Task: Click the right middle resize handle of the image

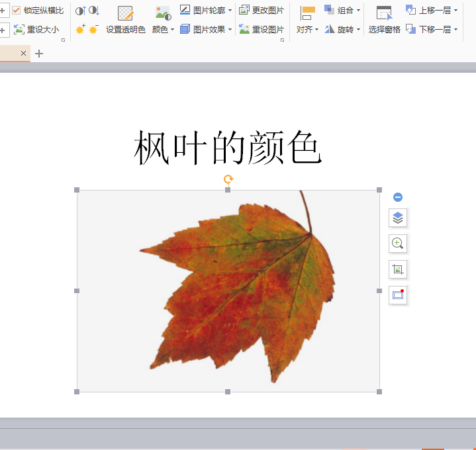Action: (x=379, y=291)
